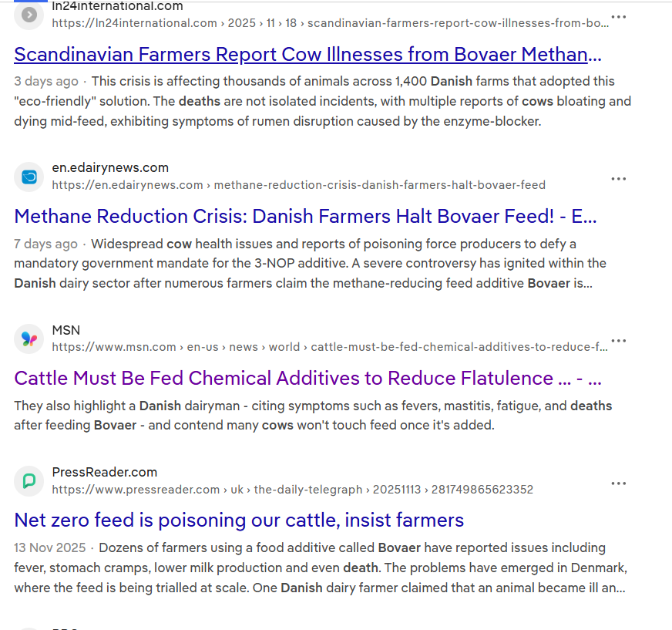Click the PressReader.com site name
The height and width of the screenshot is (630, 672).
point(105,472)
